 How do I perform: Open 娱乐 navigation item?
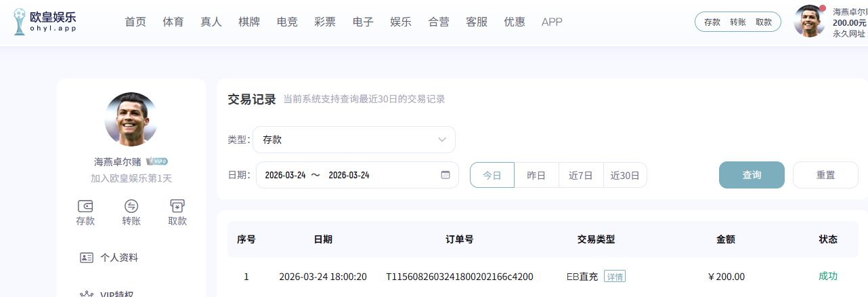401,22
